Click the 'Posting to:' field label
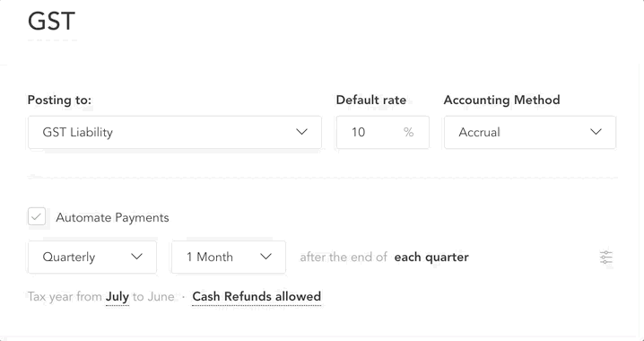Image resolution: width=644 pixels, height=341 pixels. pos(59,100)
